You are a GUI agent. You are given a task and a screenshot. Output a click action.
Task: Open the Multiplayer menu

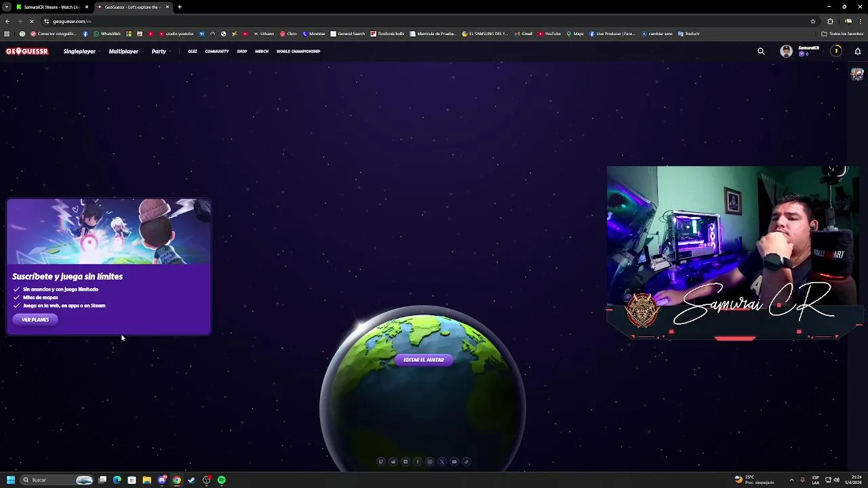point(123,52)
